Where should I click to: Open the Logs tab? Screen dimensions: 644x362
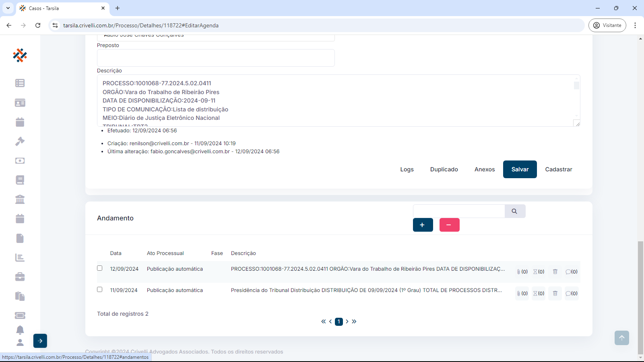click(x=407, y=169)
